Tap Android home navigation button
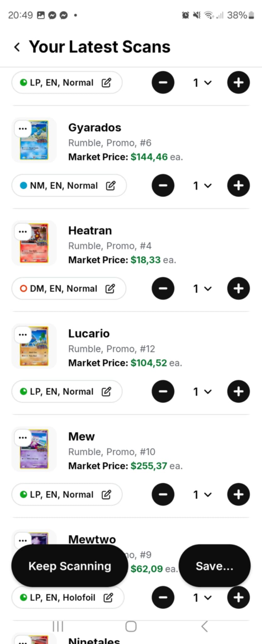The height and width of the screenshot is (644, 262). 131,626
